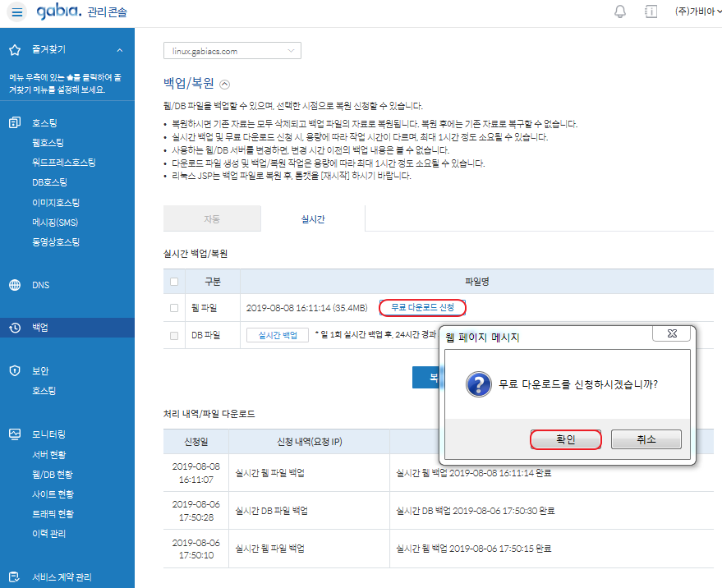Viewport: 722px width, 588px height.
Task: Click the security shield icon
Action: 15,371
